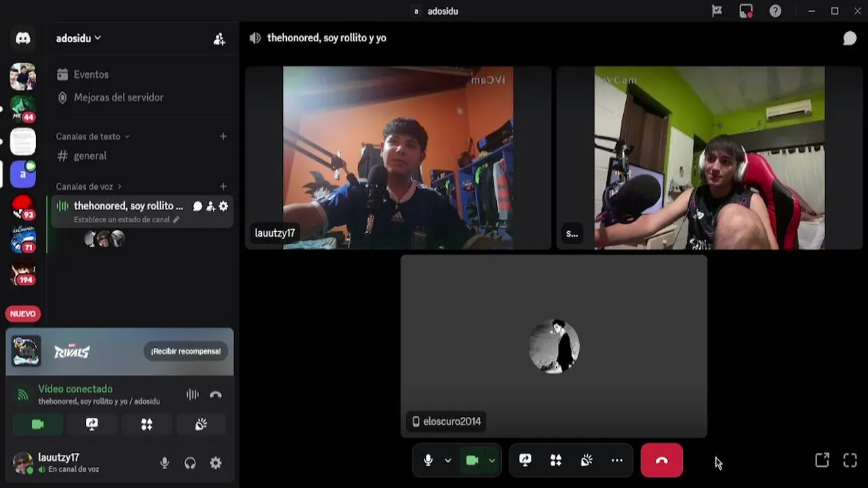868x488 pixels.
Task: Click the NUEVO badge in server list
Action: (x=23, y=314)
